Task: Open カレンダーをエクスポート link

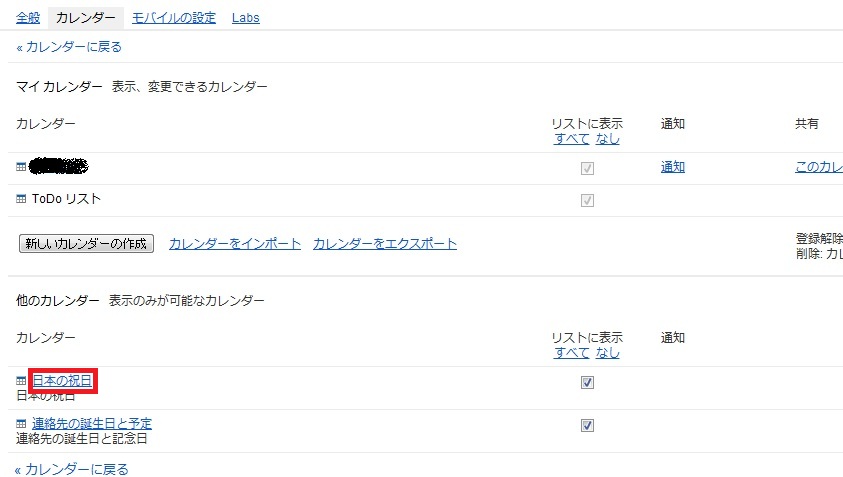Action: [x=385, y=244]
